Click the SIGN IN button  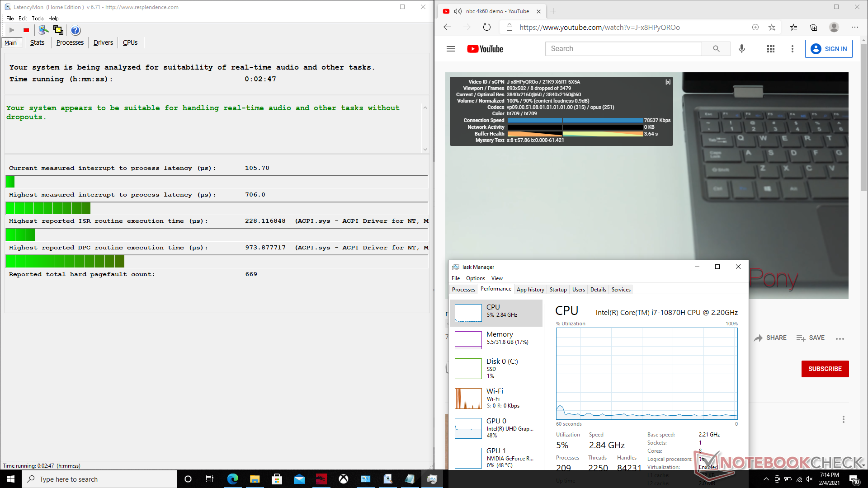[x=829, y=49]
